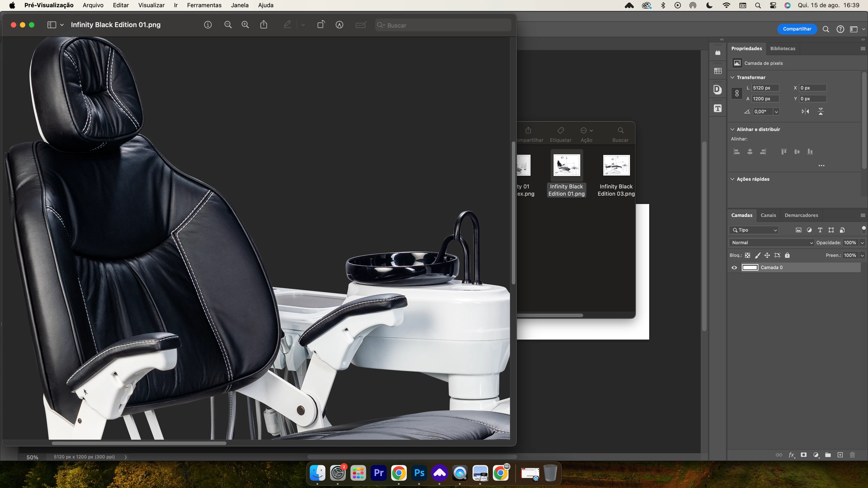
Task: Select the Infinity Black Edition 03.png thumbnail
Action: (616, 165)
